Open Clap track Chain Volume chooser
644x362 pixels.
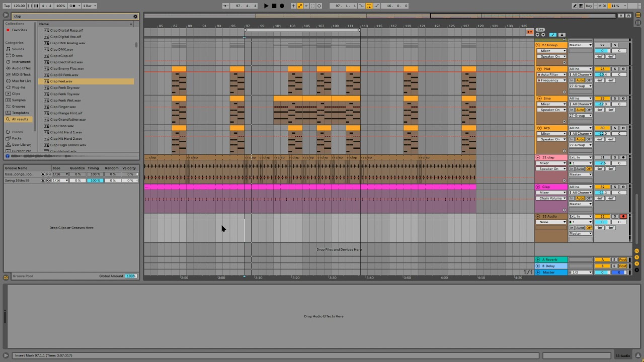click(x=551, y=199)
